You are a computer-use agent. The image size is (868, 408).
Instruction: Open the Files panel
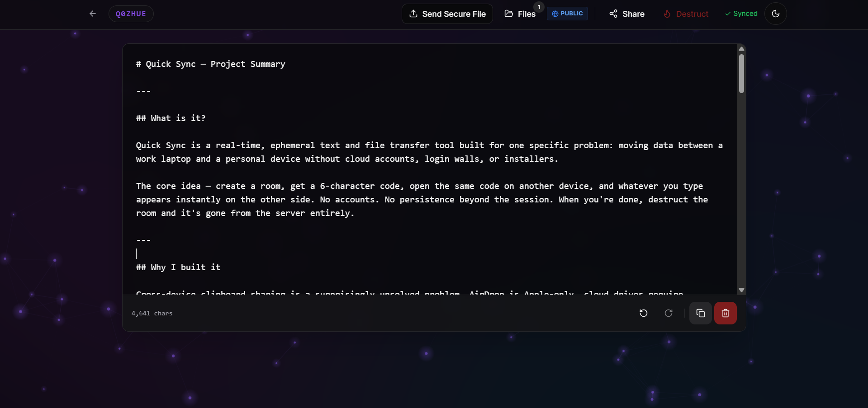[x=520, y=14]
